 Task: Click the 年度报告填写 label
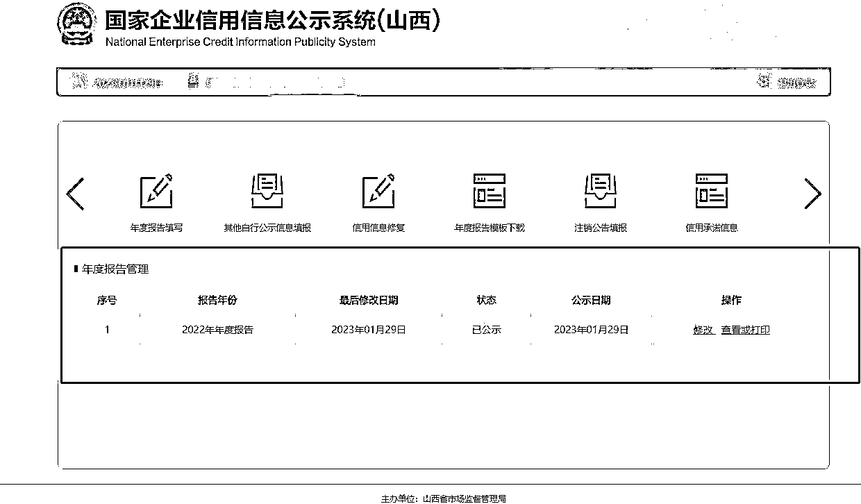(156, 228)
